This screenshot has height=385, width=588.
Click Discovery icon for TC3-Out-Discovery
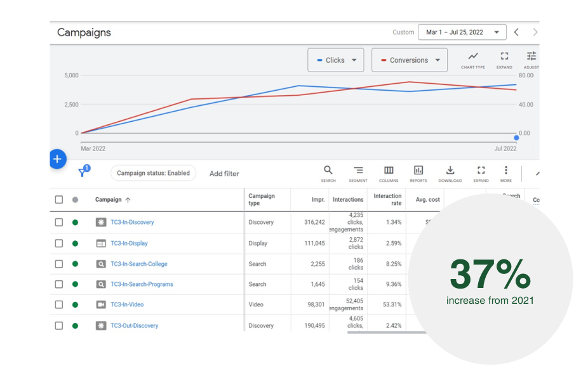(x=101, y=325)
